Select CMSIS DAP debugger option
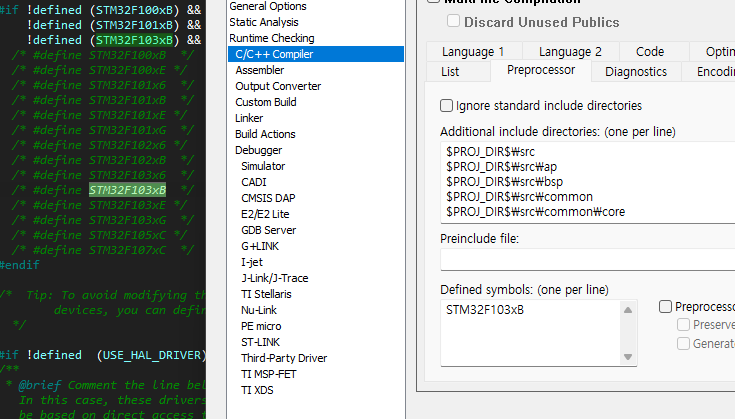The width and height of the screenshot is (735, 419). 268,198
